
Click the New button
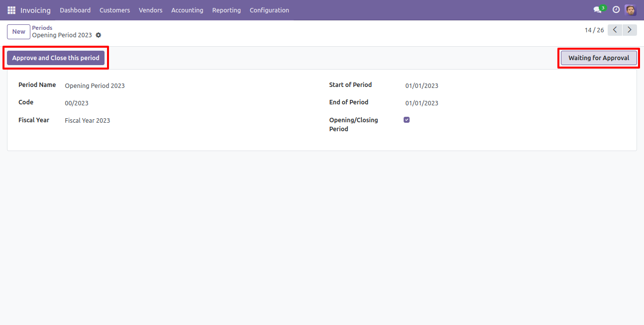[18, 31]
